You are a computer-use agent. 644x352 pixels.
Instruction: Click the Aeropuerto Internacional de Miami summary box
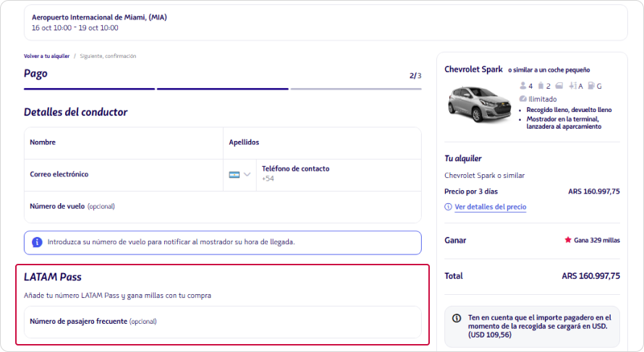pos(326,22)
